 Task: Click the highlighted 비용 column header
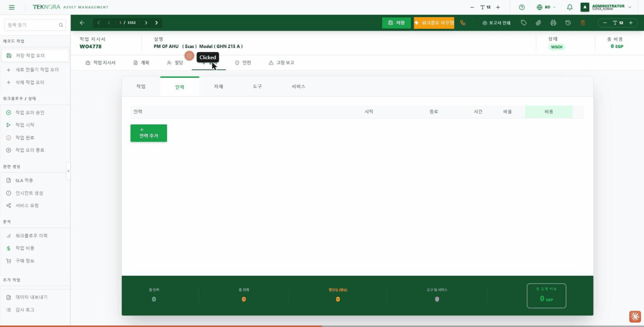point(549,112)
